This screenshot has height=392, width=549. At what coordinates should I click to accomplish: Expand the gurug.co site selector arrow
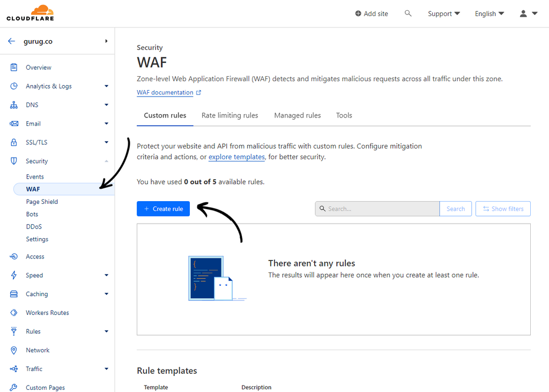point(106,41)
